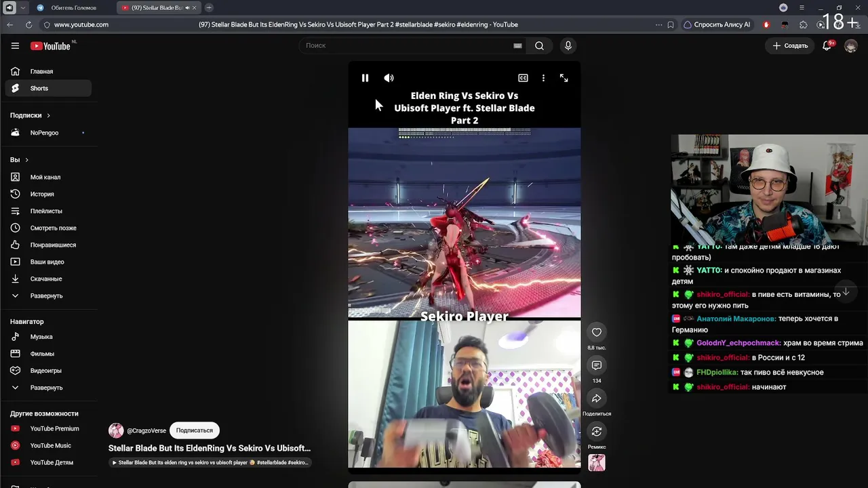Open the YouTube hamburger guide menu

[15, 45]
